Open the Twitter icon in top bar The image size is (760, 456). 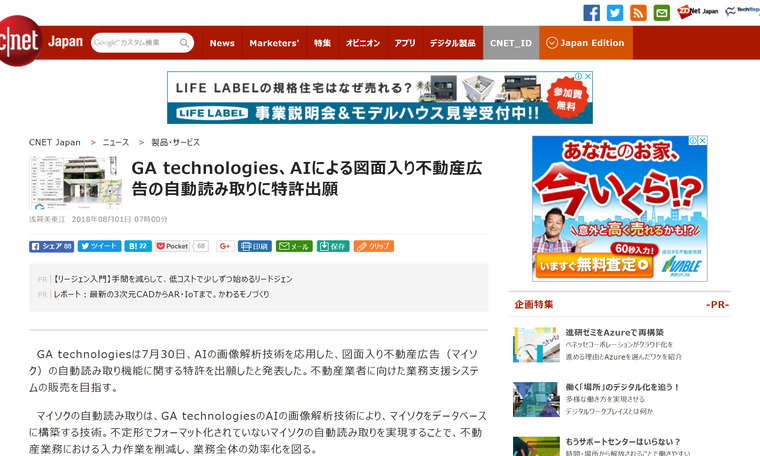point(615,13)
